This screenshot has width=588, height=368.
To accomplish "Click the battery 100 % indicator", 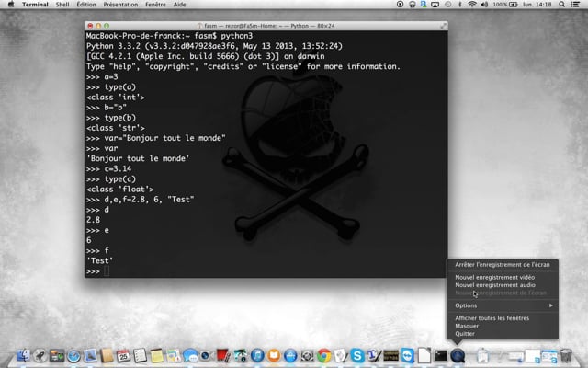I will click(504, 4).
